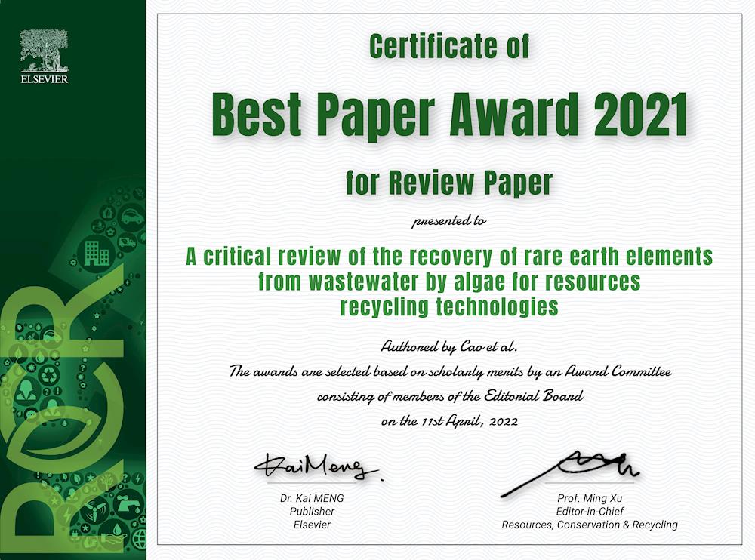The width and height of the screenshot is (755, 560).
Task: Click the Elsevier tree logo
Action: (45, 49)
